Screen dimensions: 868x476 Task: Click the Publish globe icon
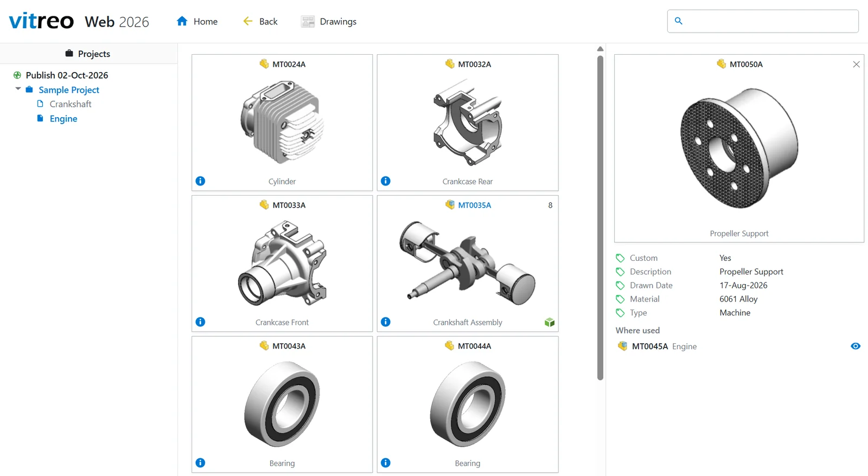(17, 75)
